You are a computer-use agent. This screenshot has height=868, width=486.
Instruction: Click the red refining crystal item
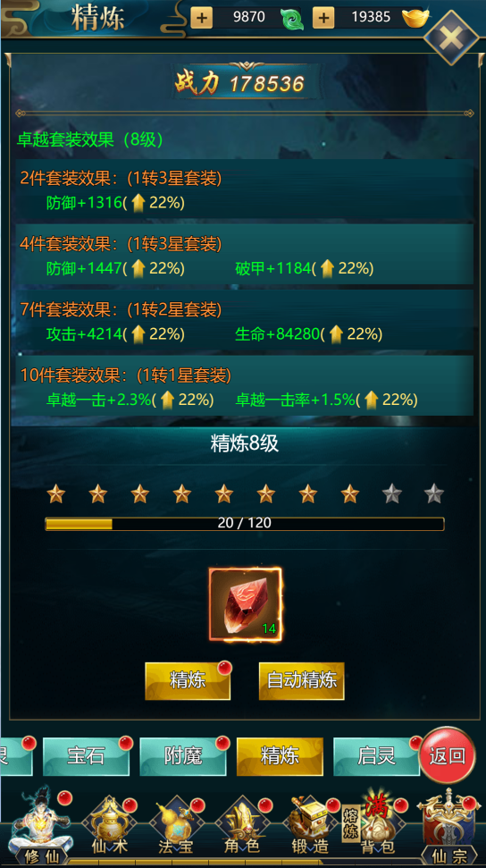coord(245,604)
